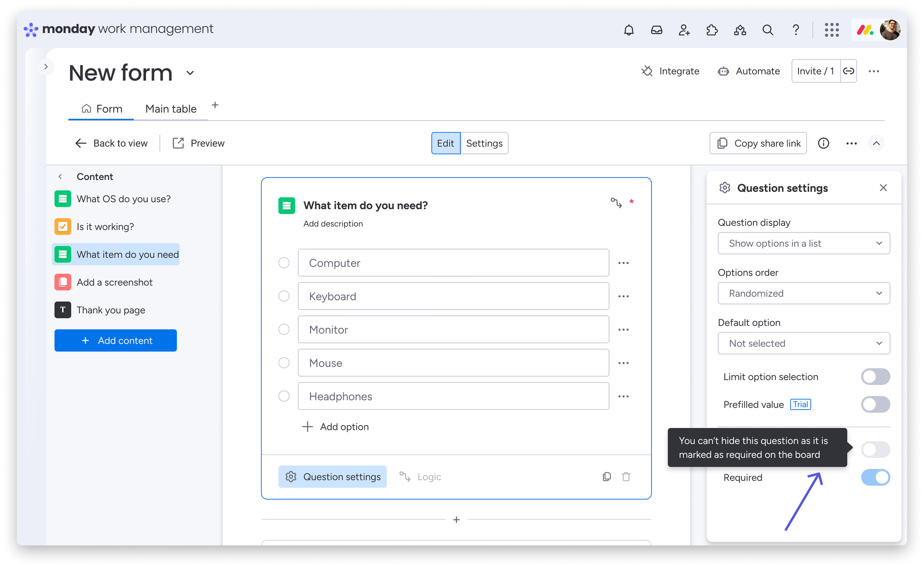Add a new view with plus icon
This screenshot has height=564, width=924.
(x=215, y=105)
